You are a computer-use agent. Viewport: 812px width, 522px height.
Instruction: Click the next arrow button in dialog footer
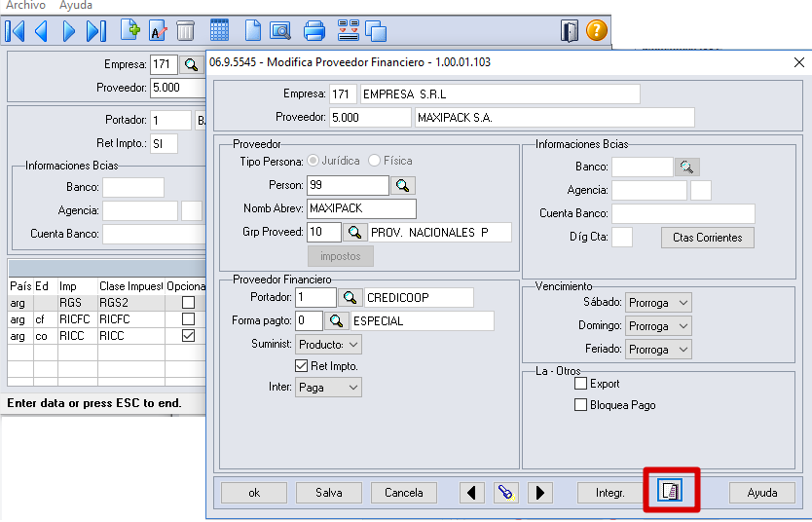(540, 493)
